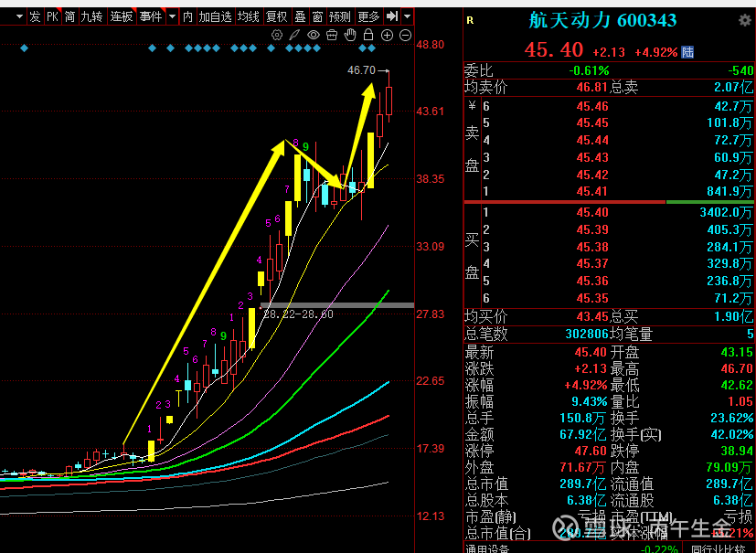
Task: Click the 预测 forecast button
Action: [x=340, y=16]
